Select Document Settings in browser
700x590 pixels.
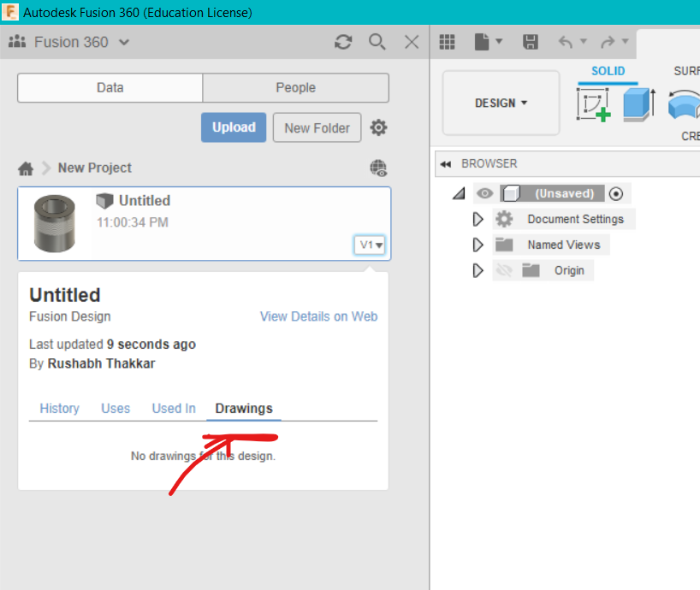tap(575, 219)
